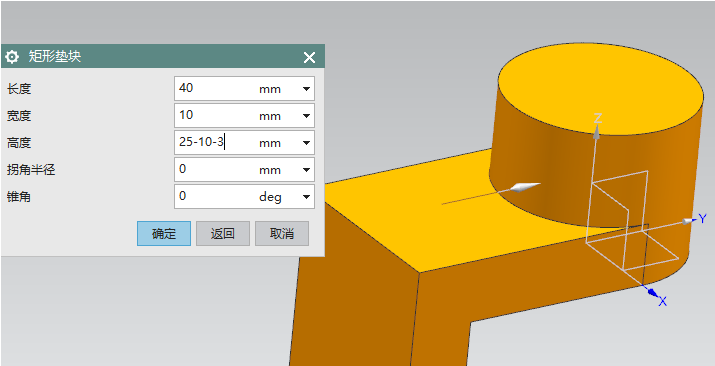Click the 锥角 value field
The width and height of the screenshot is (715, 366).
(x=214, y=196)
